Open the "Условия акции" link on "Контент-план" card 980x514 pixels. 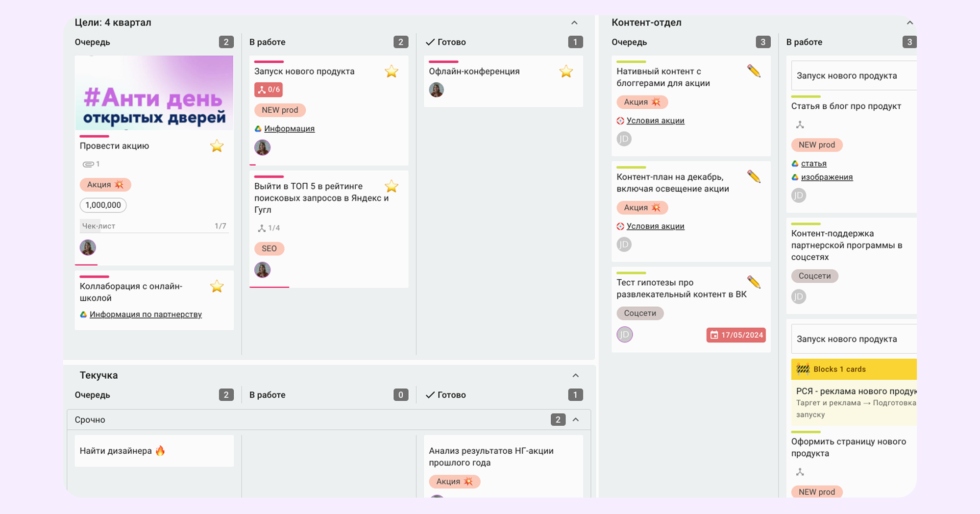[655, 226]
